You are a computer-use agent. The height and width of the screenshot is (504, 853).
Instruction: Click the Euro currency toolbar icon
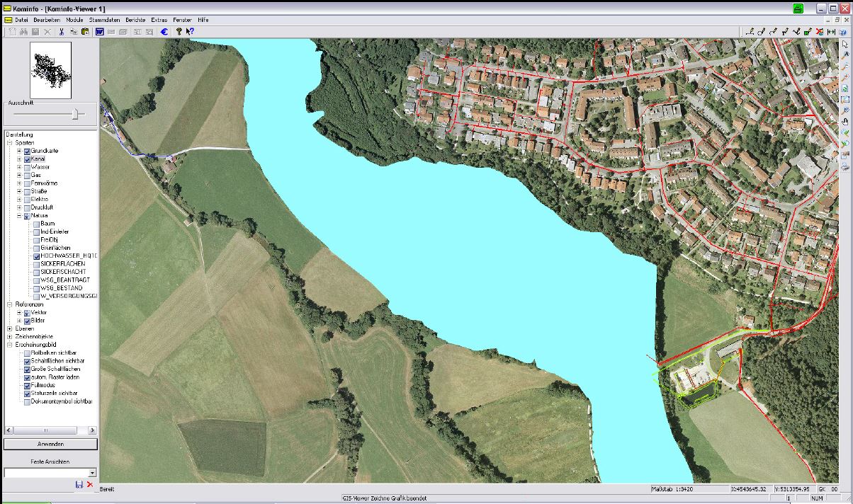pyautogui.click(x=164, y=31)
